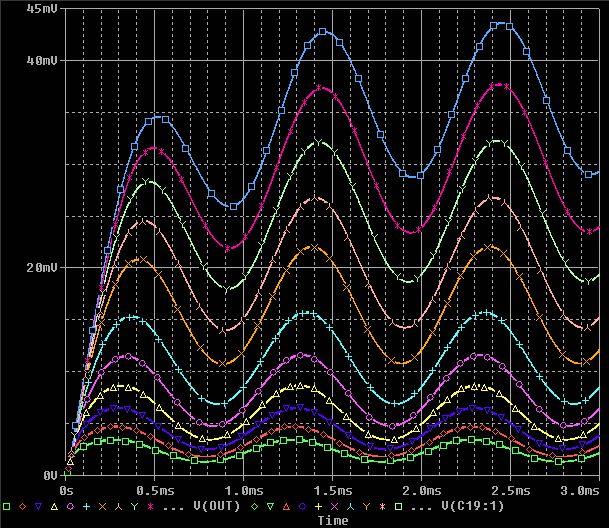Viewport: 609px width, 528px height.
Task: Pick the purple X symbol in V(C19:1) legend
Action: pos(334,506)
